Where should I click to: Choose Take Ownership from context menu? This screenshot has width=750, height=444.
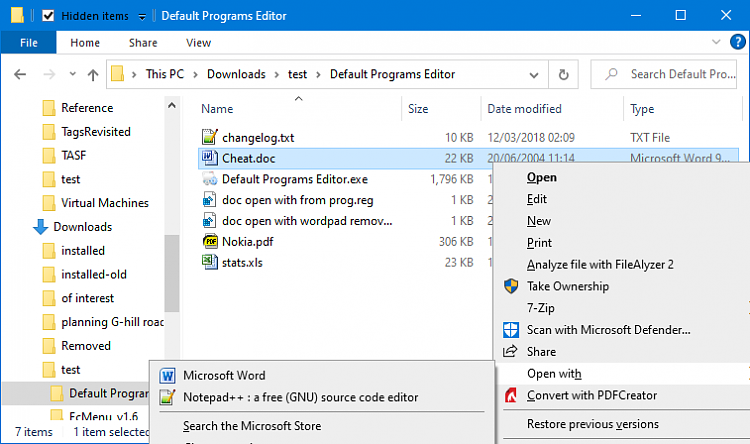(x=567, y=286)
